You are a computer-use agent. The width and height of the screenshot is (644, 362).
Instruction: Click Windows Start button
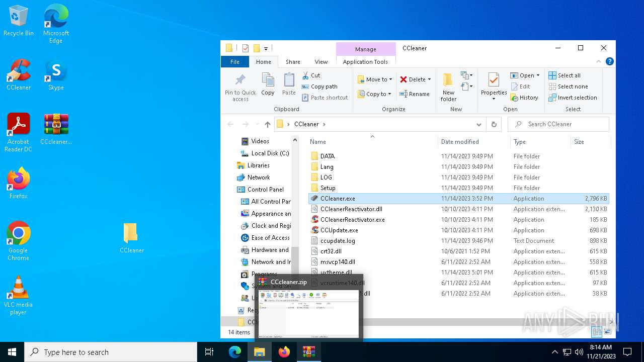pos(12,352)
